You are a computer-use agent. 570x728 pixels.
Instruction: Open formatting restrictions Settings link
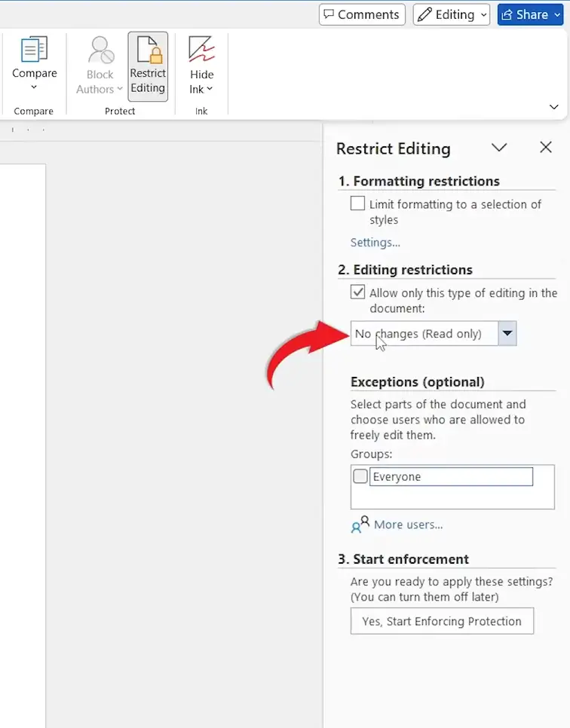375,243
